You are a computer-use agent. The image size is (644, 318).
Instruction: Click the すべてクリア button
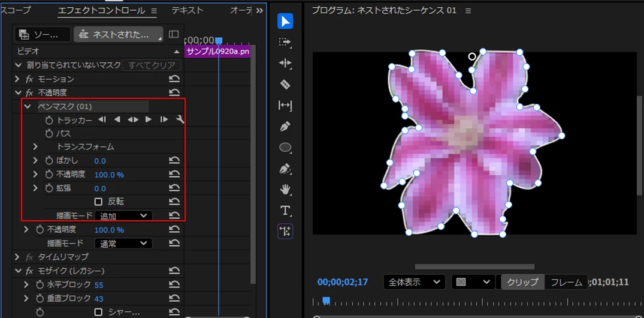click(152, 65)
